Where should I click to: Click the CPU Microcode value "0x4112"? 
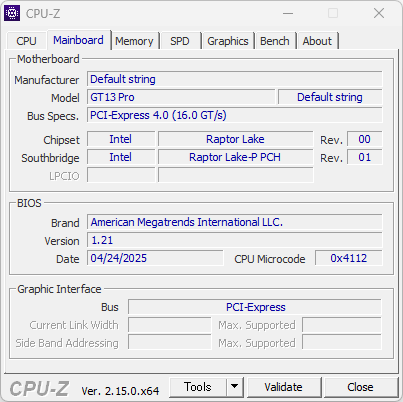click(349, 258)
